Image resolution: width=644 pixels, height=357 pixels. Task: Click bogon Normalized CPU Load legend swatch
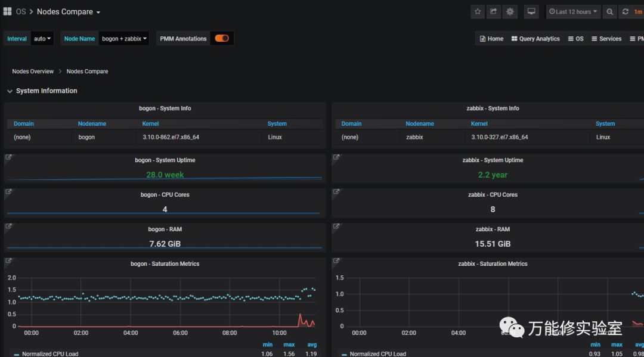click(17, 353)
